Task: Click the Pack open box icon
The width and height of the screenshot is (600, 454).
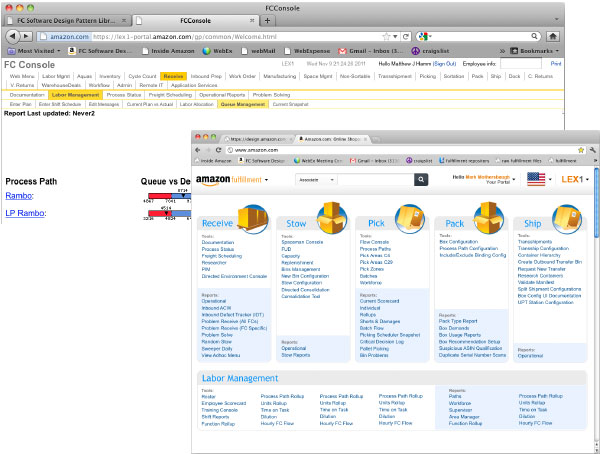Action: [489, 218]
